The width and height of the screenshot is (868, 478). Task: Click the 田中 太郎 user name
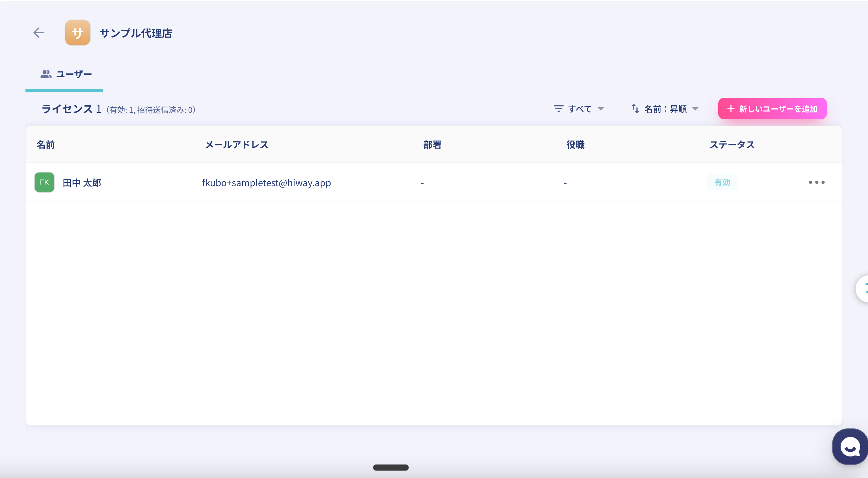point(82,183)
